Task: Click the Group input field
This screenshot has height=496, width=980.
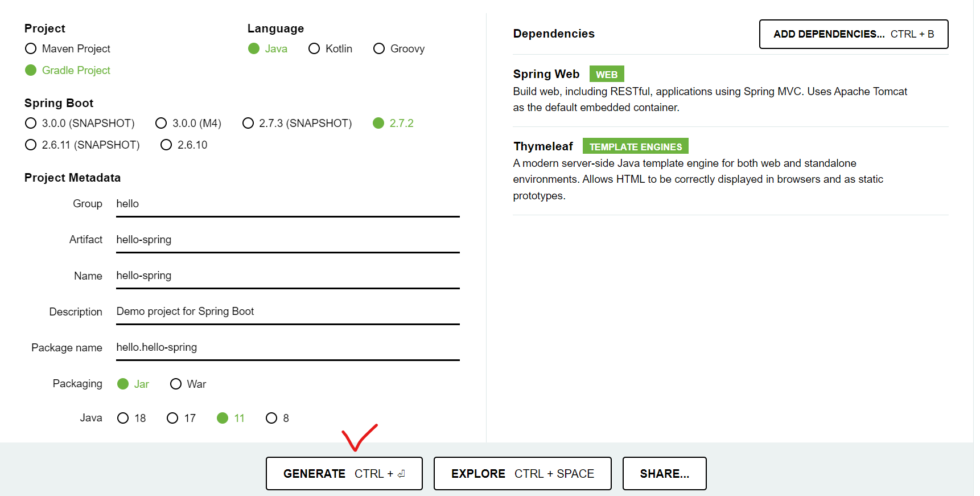Action: click(288, 204)
